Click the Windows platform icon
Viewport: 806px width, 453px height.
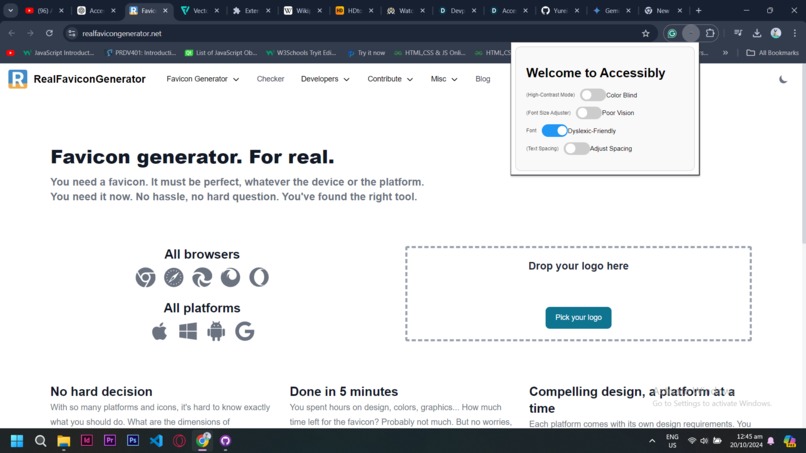188,332
